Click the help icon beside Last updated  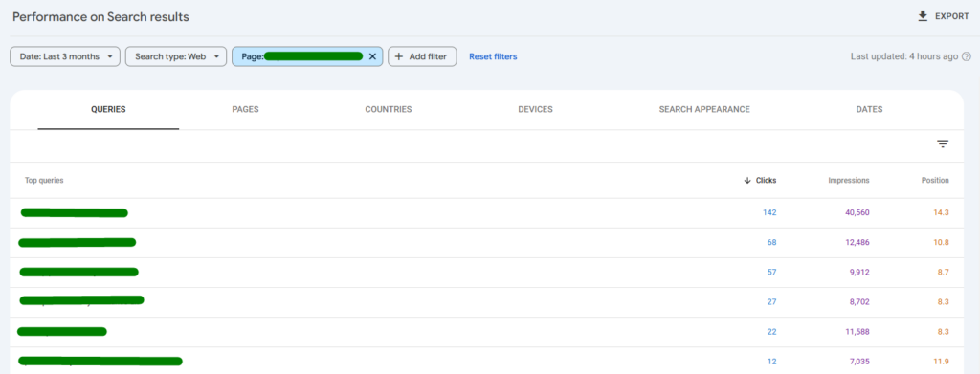967,56
